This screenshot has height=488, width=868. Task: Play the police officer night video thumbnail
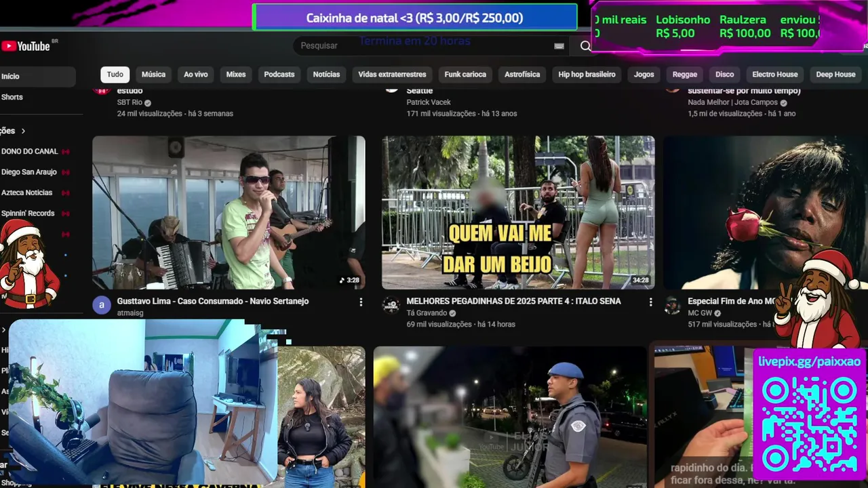click(509, 417)
